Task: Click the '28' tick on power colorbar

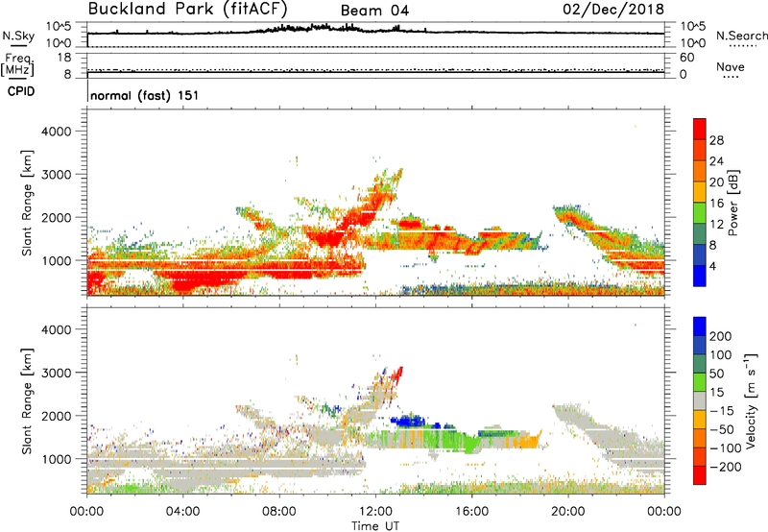Action: 716,140
